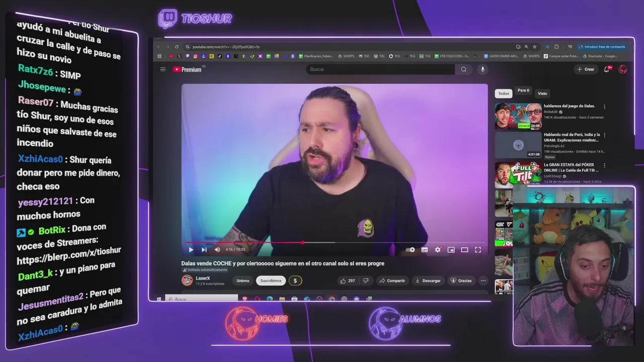Open browser extensions puzzle icon
Image resolution: width=644 pixels, height=362 pixels.
[x=556, y=47]
